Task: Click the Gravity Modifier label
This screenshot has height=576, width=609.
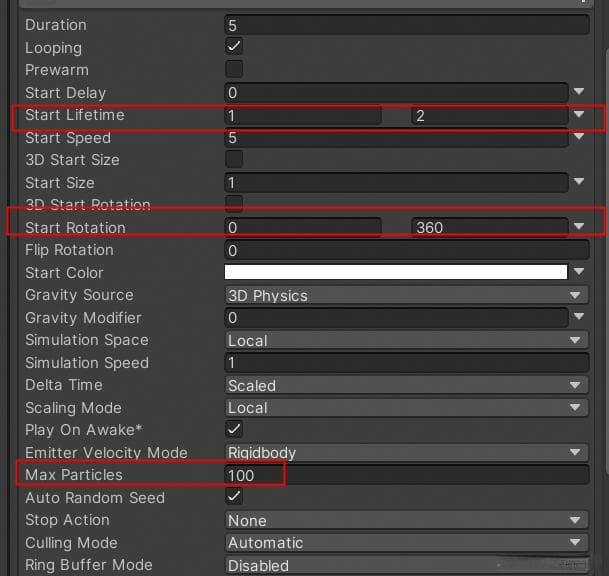Action: 83,318
